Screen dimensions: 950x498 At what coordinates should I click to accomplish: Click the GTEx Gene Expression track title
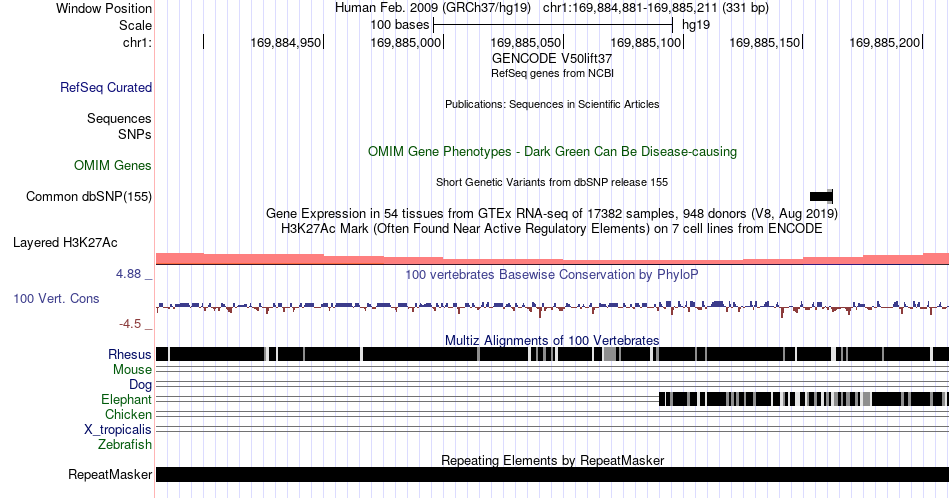click(552, 213)
